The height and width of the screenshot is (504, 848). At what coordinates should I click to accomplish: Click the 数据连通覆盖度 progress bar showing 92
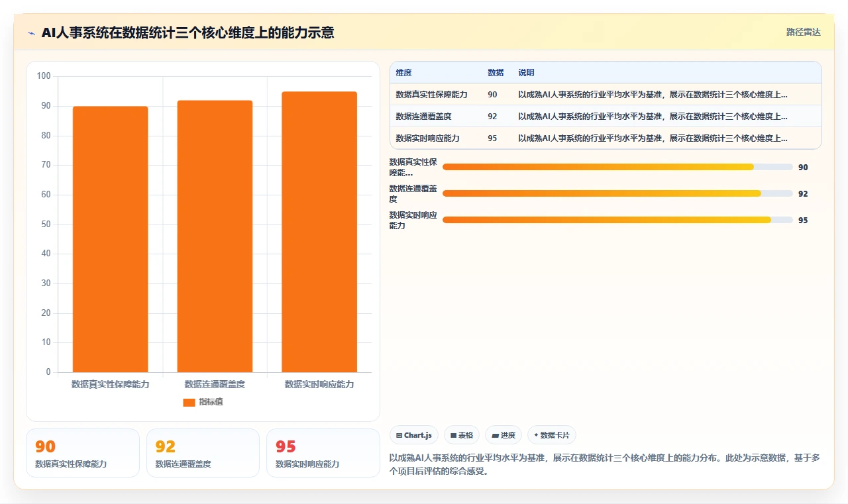(x=617, y=193)
